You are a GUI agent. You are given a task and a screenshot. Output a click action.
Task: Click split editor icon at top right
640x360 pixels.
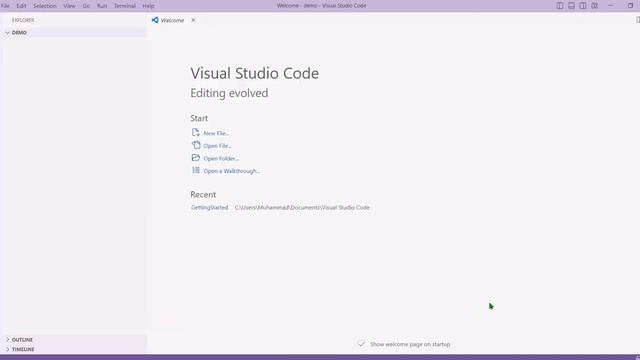tap(638, 20)
